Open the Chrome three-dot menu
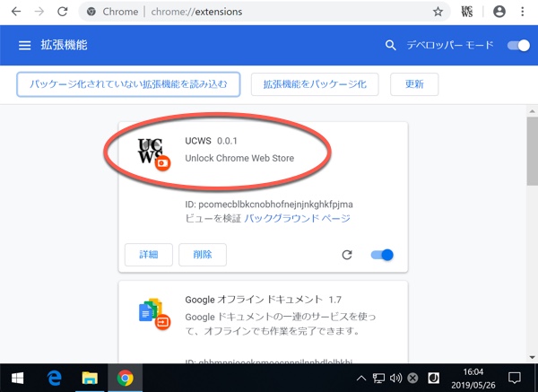 click(x=523, y=12)
